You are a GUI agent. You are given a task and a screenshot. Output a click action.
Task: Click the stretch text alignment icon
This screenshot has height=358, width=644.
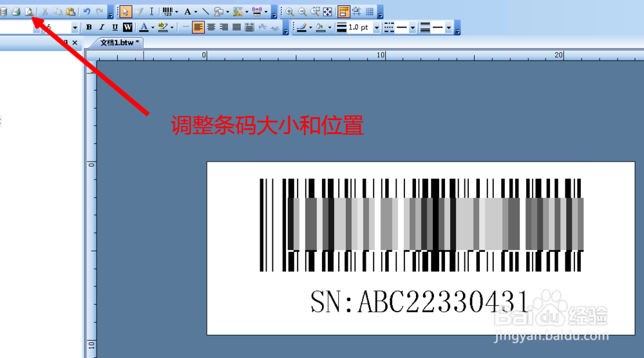[249, 28]
